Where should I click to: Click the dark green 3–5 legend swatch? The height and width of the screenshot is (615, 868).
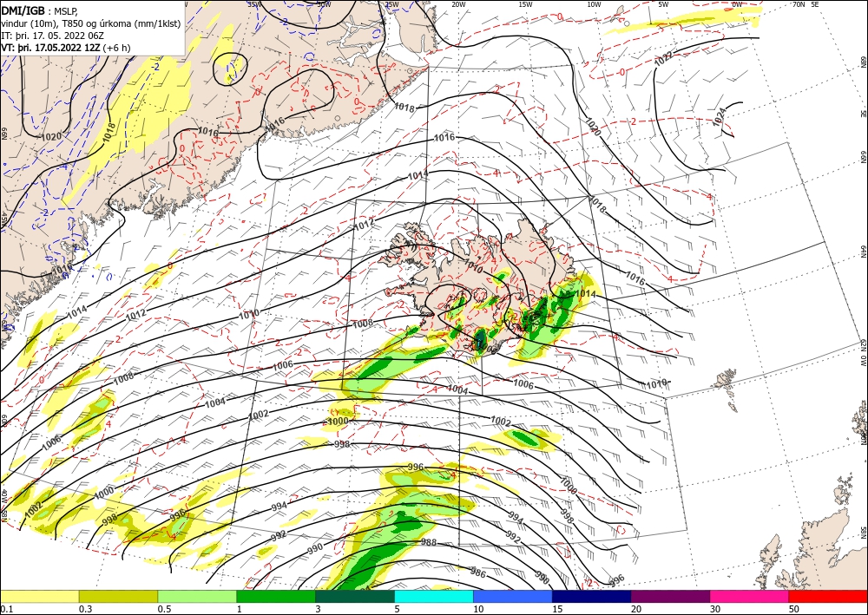click(355, 596)
